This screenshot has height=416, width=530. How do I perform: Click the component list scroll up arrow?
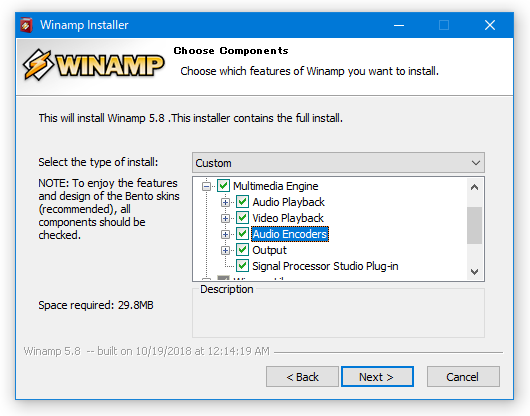[x=475, y=187]
